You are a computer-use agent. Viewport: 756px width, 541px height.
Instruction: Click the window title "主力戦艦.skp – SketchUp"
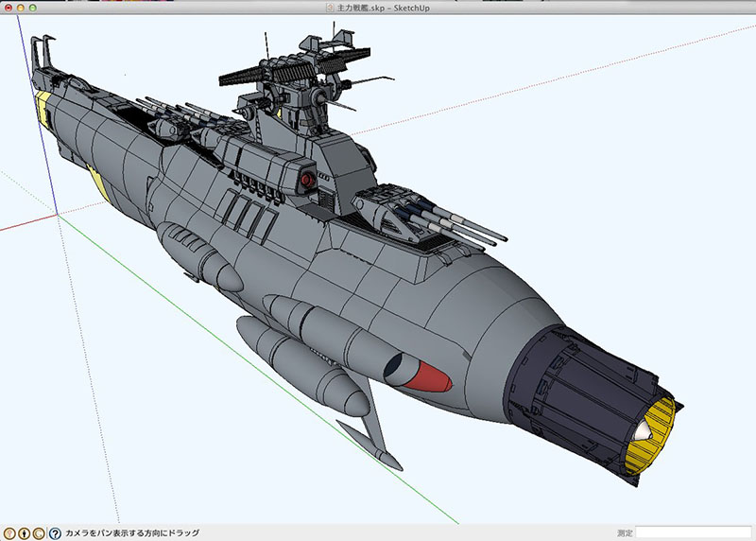pos(384,8)
